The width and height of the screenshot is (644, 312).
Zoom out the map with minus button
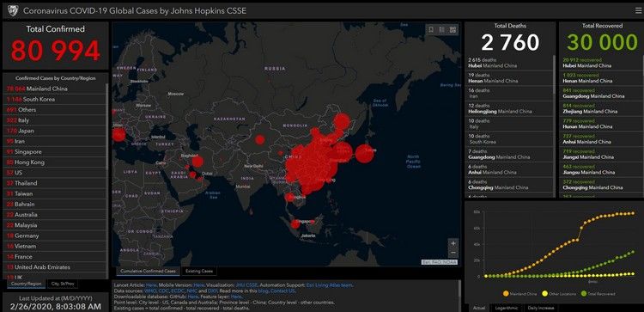click(453, 253)
